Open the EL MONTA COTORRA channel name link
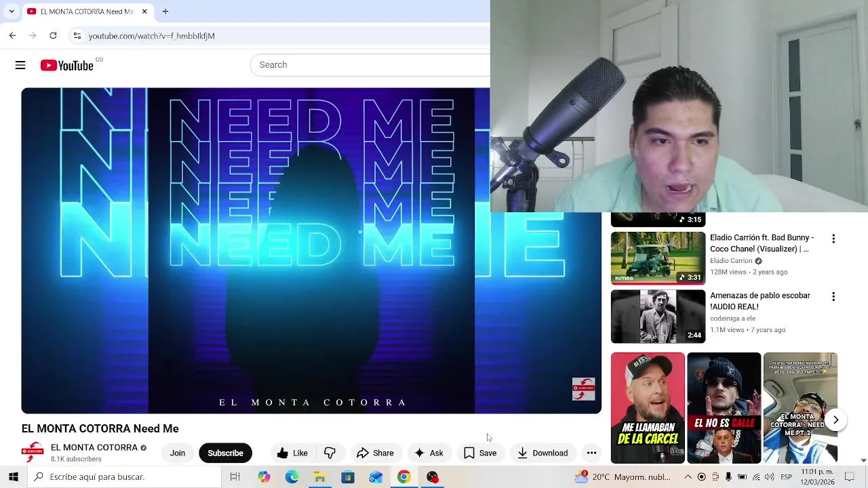 [94, 447]
